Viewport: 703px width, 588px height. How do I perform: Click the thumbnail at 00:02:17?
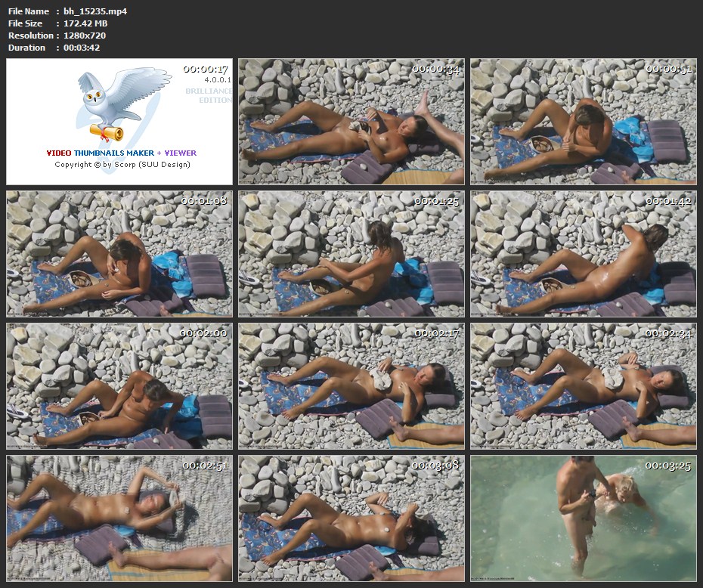click(x=351, y=386)
